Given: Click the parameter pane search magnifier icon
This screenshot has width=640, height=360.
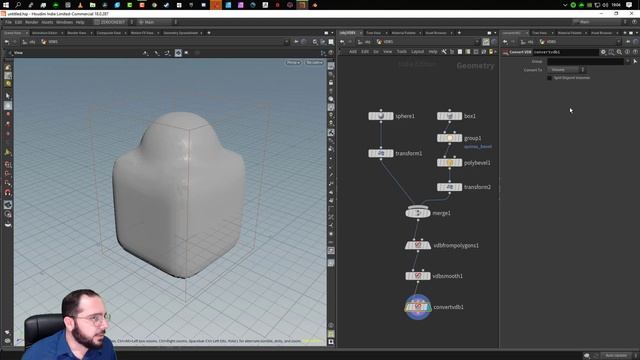Looking at the screenshot, I should 620,52.
